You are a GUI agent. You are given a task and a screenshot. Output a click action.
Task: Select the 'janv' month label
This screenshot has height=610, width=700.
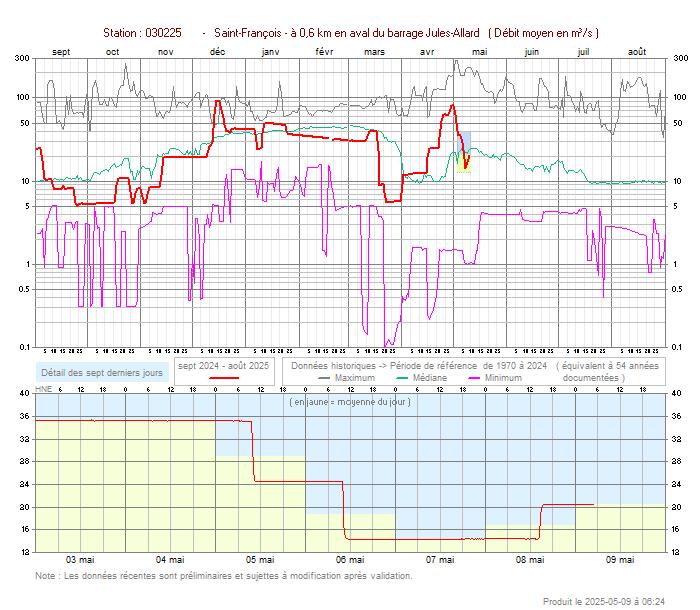[271, 52]
